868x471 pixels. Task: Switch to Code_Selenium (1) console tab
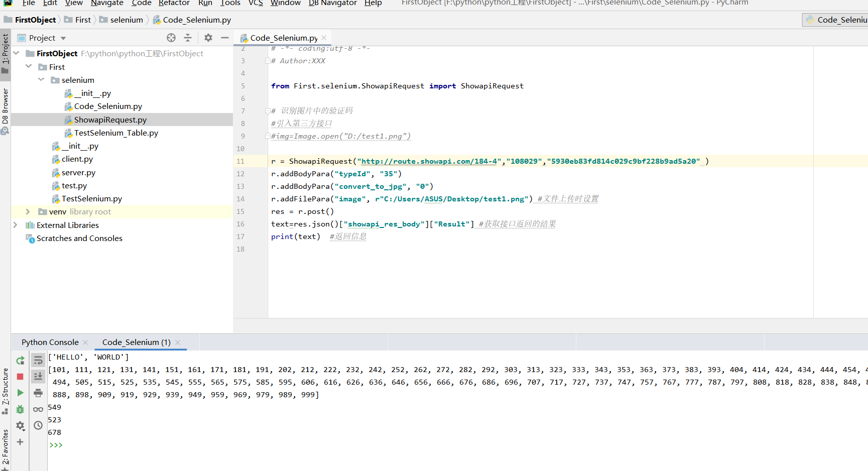pyautogui.click(x=137, y=342)
